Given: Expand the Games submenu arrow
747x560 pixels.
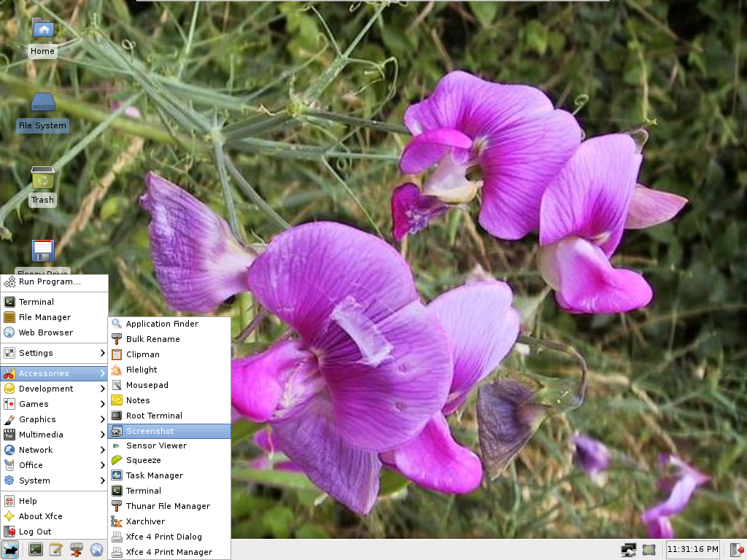Looking at the screenshot, I should point(102,404).
